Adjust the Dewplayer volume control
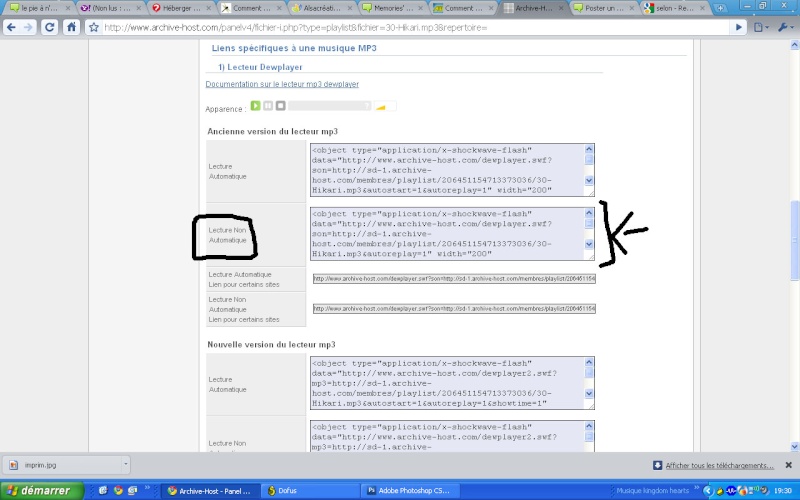The height and width of the screenshot is (500, 800). coord(385,106)
